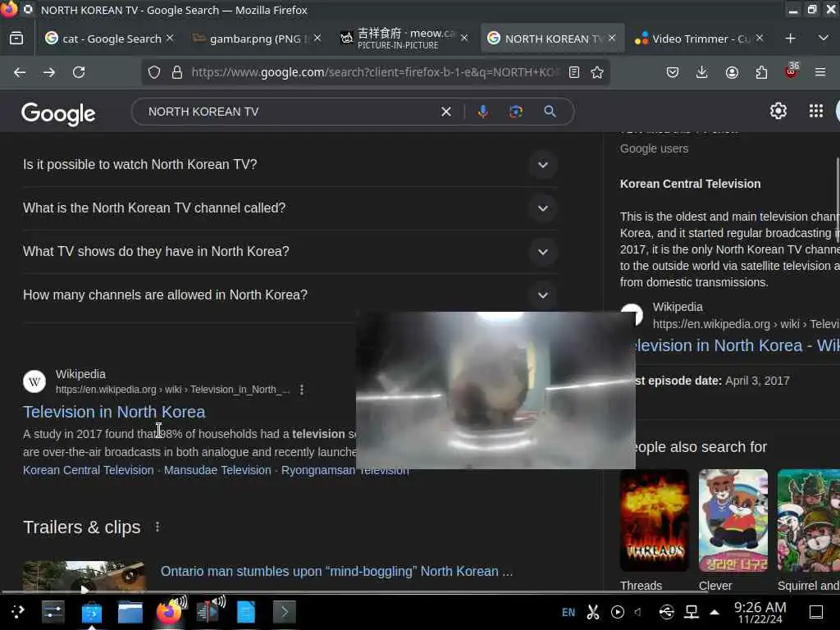This screenshot has width=840, height=630.
Task: Click the Google search input field
Action: (290, 112)
